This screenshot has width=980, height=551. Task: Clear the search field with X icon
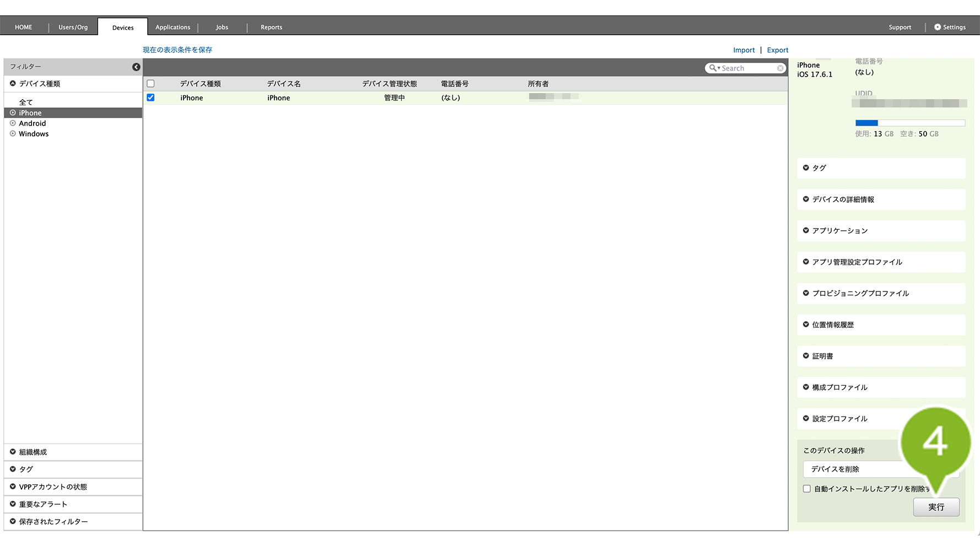(780, 68)
